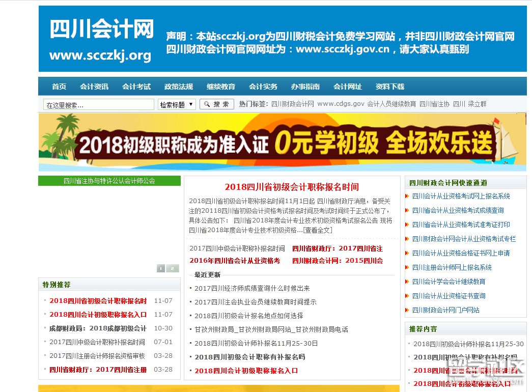Click into the 在这里搜索 search box
This screenshot has height=392, width=532.
(x=97, y=104)
